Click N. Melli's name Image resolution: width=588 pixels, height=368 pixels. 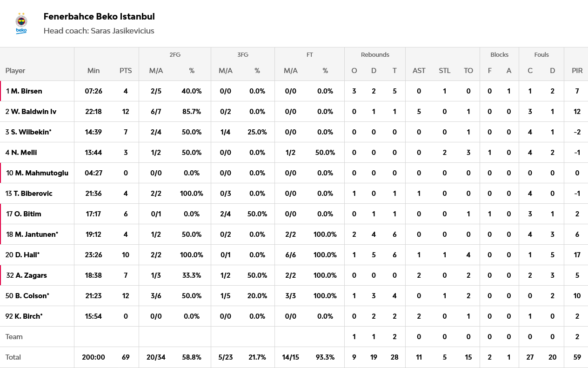[24, 153]
